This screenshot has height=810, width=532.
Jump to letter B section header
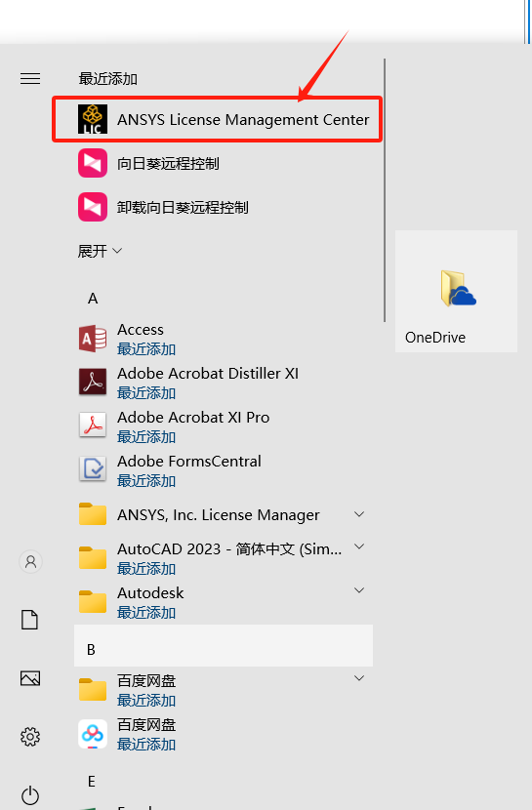click(224, 646)
